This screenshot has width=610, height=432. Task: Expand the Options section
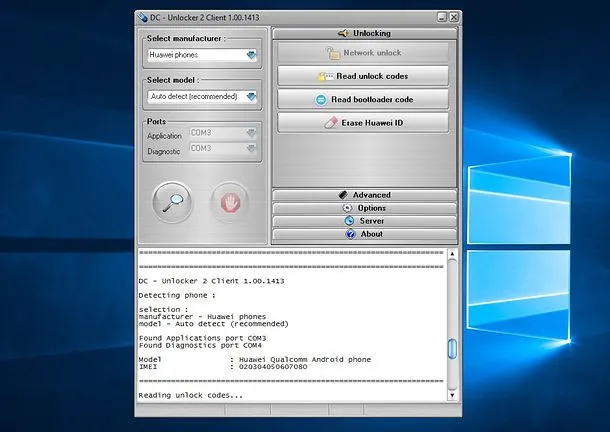(x=365, y=208)
